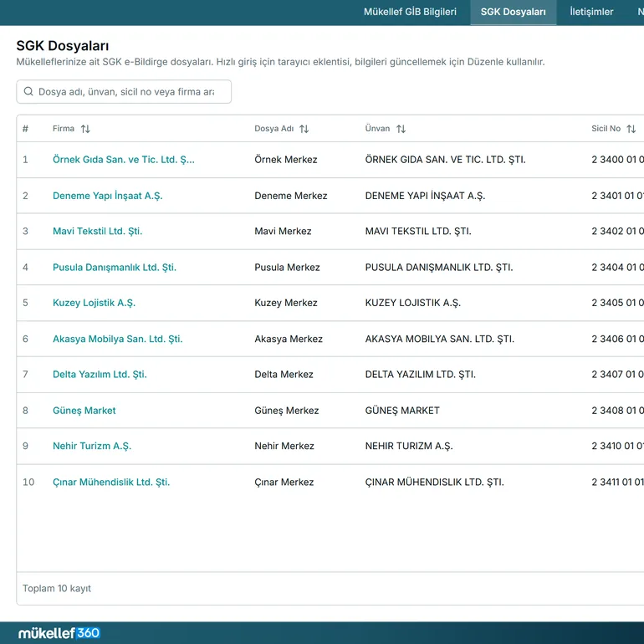Sort table by Sicil No arrows
644x644 pixels.
[x=631, y=129]
